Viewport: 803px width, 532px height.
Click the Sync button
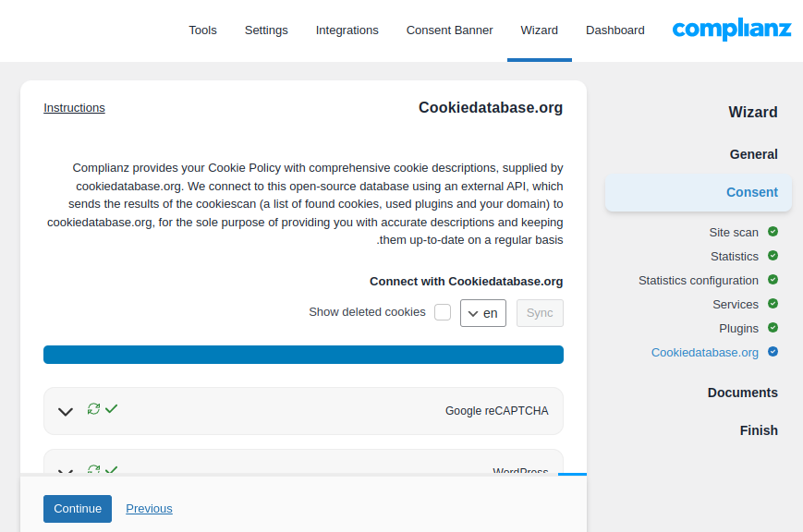tap(540, 313)
